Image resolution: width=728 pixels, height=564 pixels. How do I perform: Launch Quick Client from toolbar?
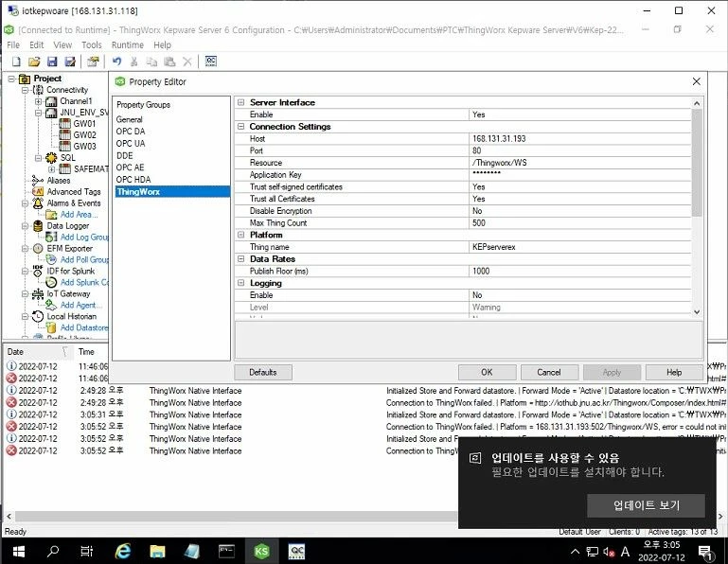coord(211,62)
